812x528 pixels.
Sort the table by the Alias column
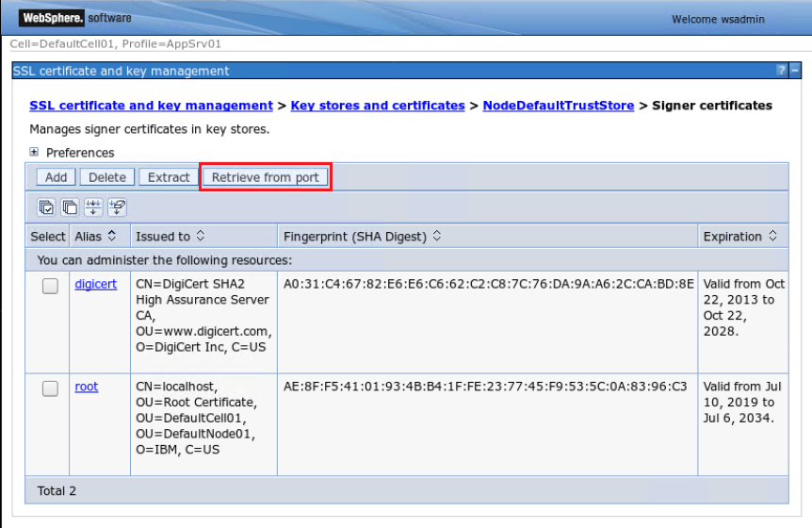point(111,236)
